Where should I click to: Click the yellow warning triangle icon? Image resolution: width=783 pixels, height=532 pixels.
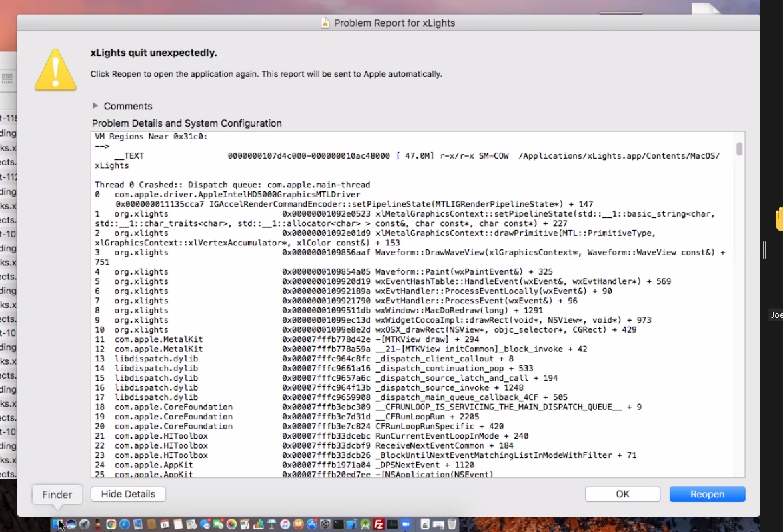(55, 69)
